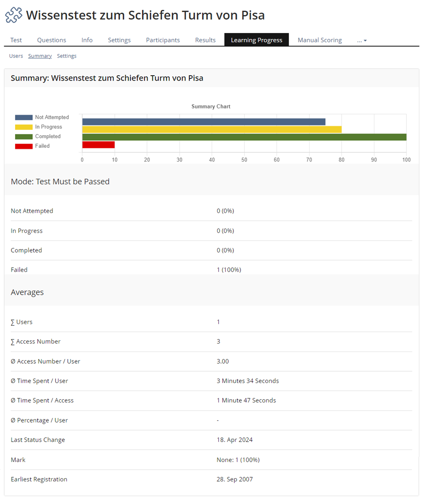
Task: Click the yellow In Progress legend swatch
Action: 24,127
